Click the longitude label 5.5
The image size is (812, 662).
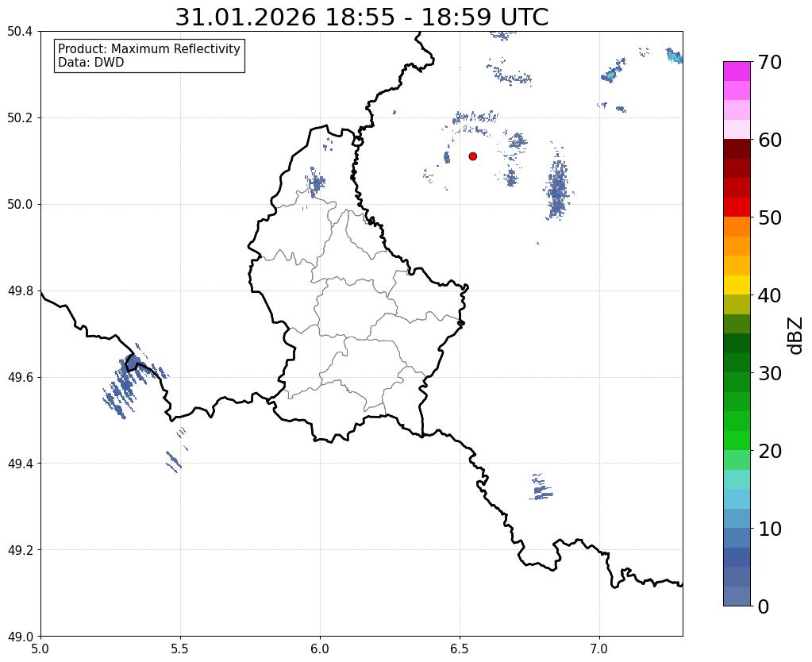pyautogui.click(x=180, y=649)
